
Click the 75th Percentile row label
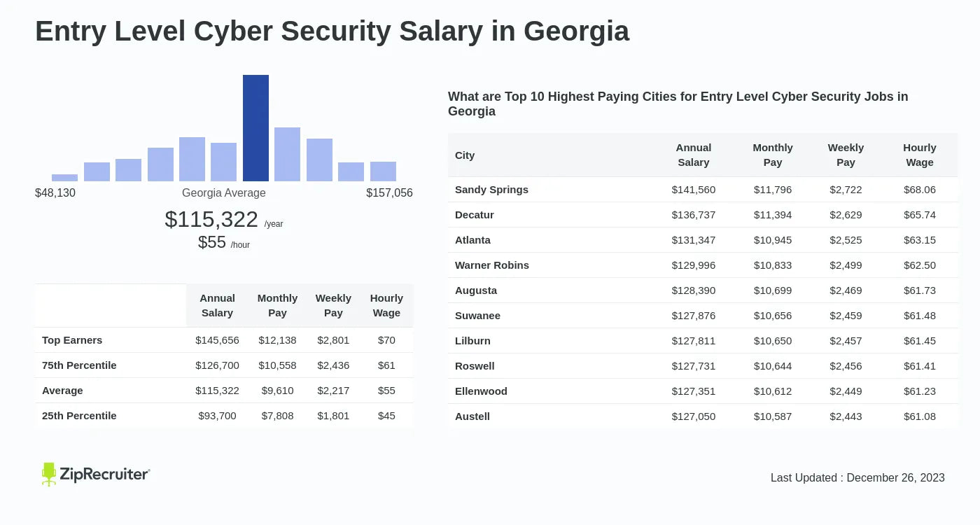click(79, 365)
